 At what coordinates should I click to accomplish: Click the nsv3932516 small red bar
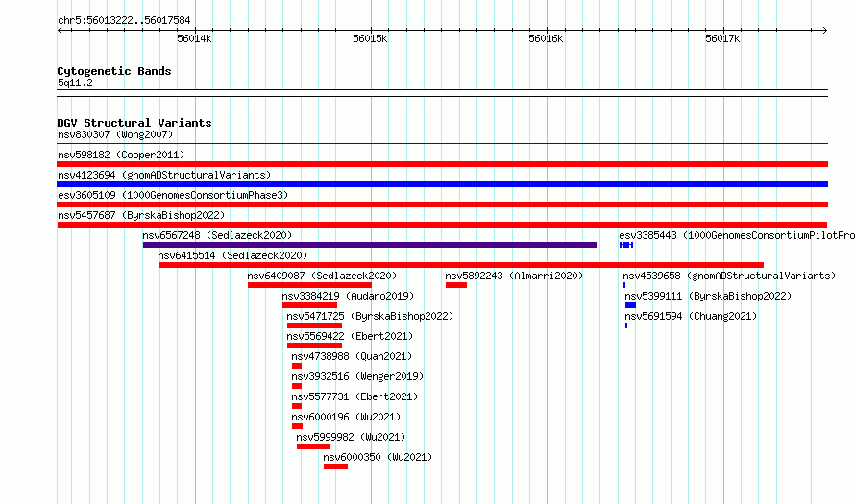pos(297,386)
